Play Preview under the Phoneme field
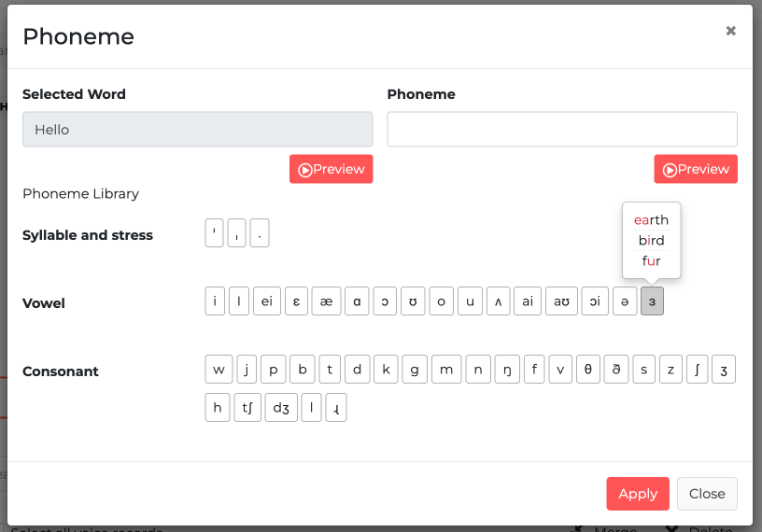Screen dimensions: 762x532 point(696,169)
